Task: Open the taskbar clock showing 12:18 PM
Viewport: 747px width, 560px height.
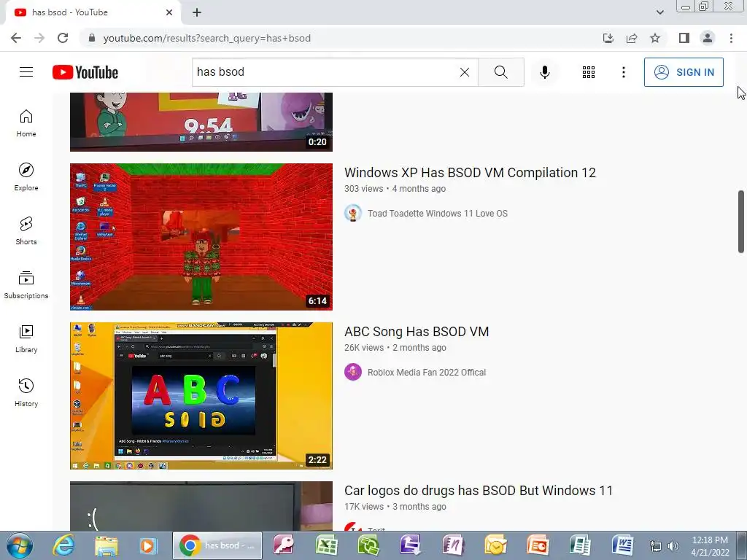Action: tap(710, 545)
